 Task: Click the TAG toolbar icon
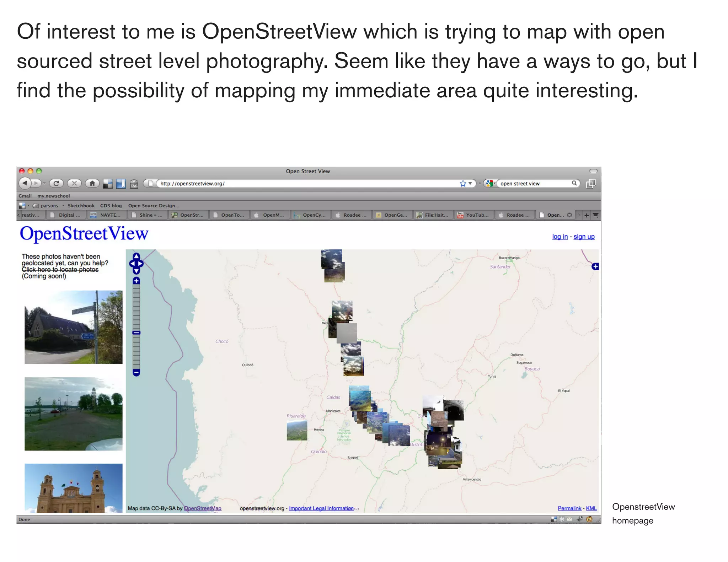(134, 184)
